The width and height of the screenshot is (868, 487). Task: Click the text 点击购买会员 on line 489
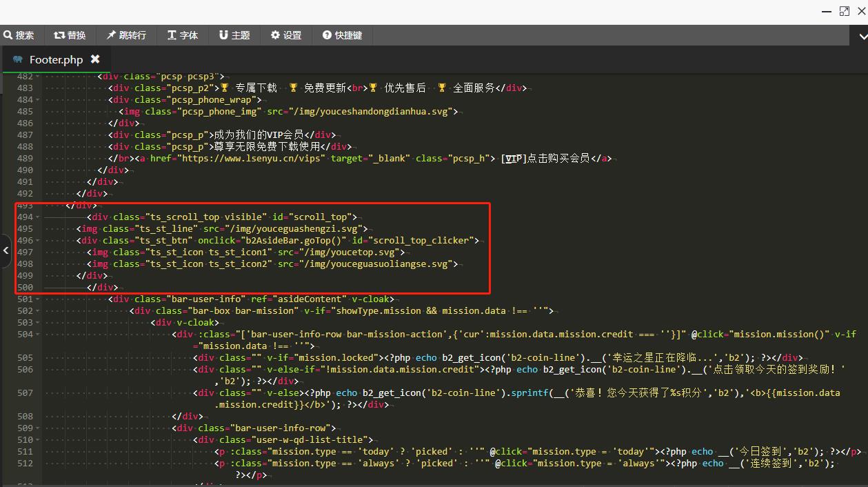558,158
